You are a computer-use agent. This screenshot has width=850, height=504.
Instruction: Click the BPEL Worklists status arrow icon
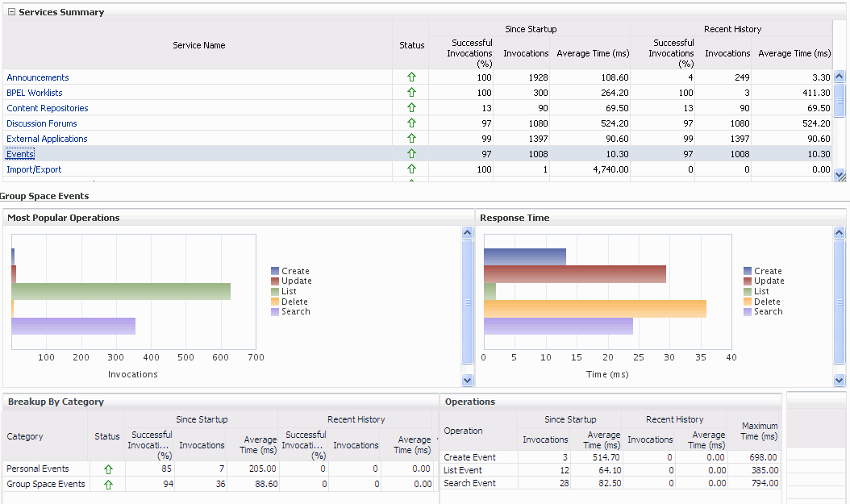[411, 92]
